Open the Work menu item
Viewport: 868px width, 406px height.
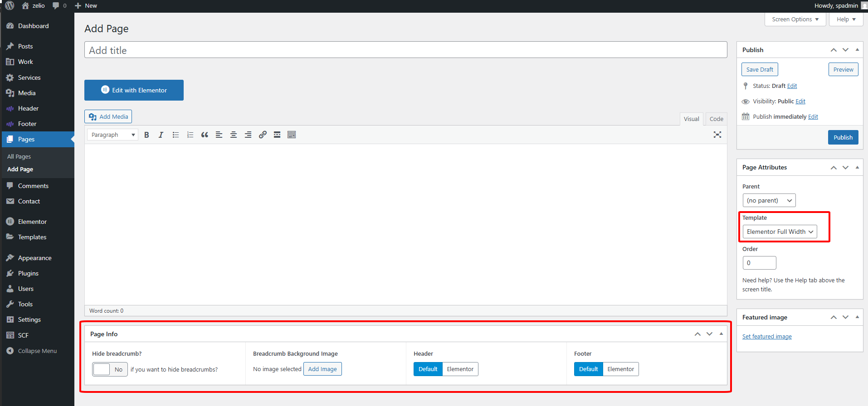coord(38,62)
